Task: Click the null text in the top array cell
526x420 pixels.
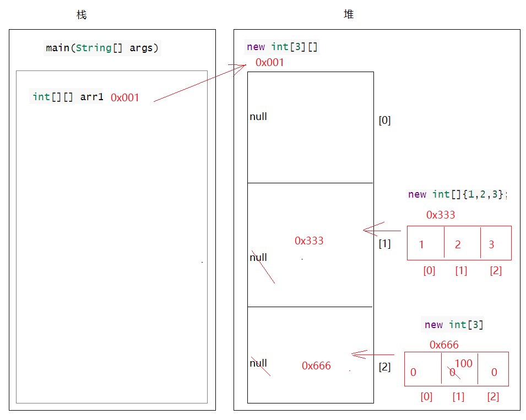Action: [x=258, y=117]
